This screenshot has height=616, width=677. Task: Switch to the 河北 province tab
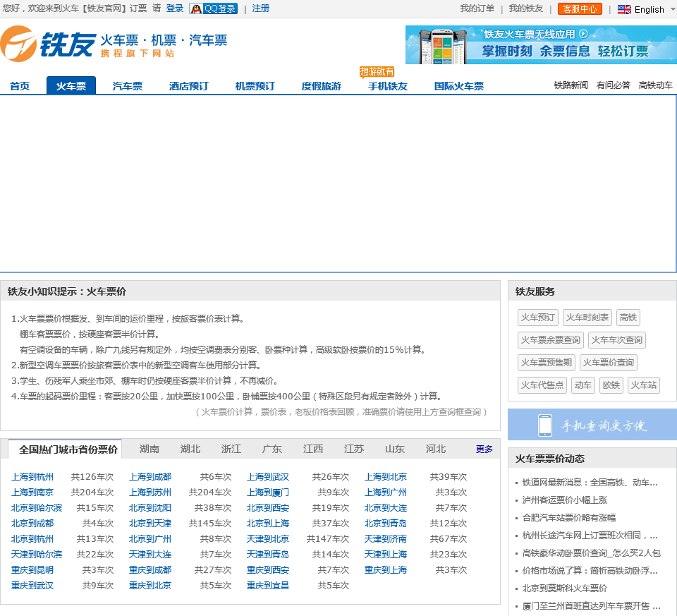(436, 449)
